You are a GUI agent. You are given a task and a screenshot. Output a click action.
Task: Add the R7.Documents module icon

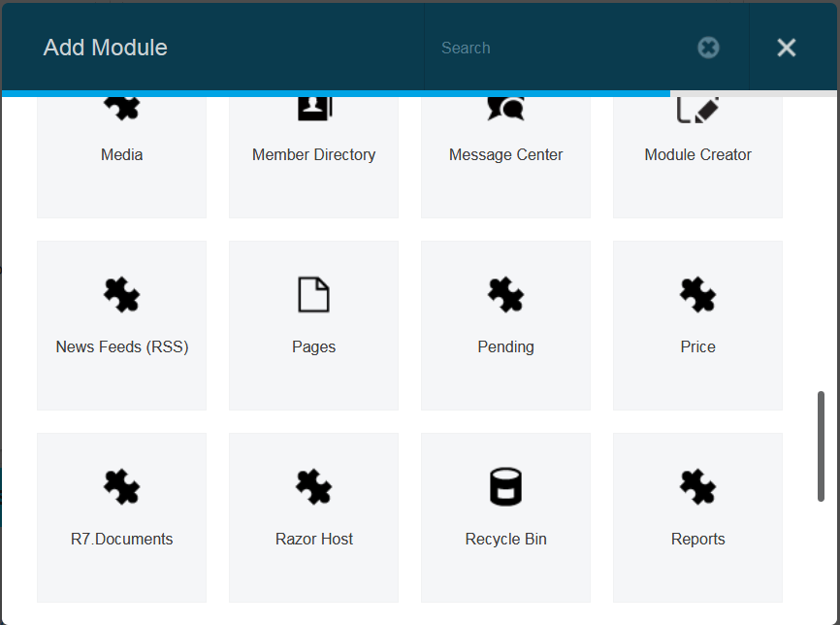[x=121, y=487]
